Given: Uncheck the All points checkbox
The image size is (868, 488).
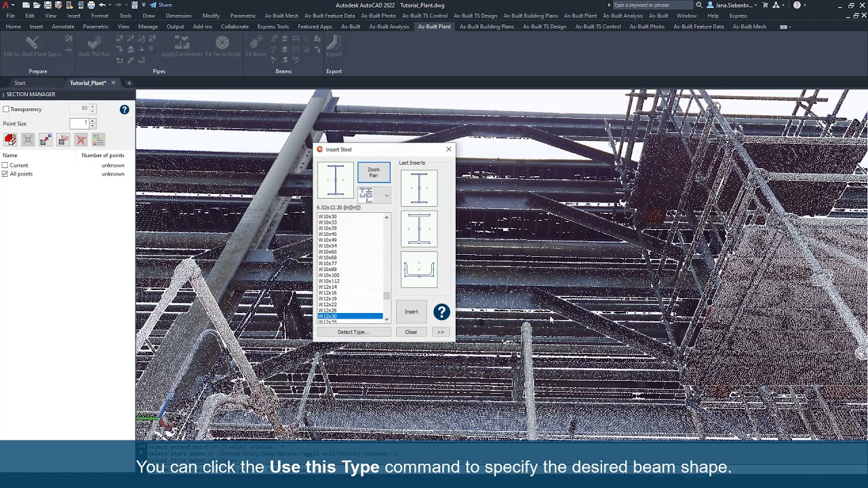Looking at the screenshot, I should tap(5, 174).
